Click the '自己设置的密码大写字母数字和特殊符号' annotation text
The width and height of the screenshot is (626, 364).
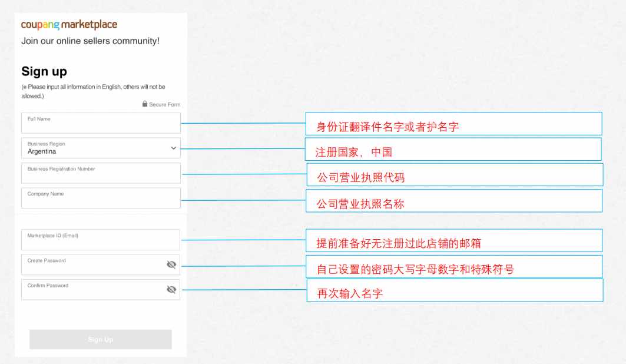pyautogui.click(x=415, y=269)
